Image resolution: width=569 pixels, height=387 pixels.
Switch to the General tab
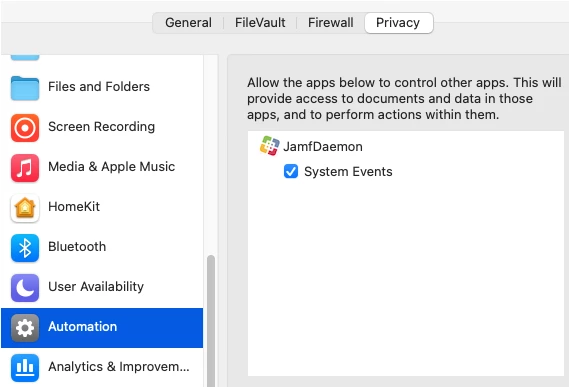pos(188,23)
